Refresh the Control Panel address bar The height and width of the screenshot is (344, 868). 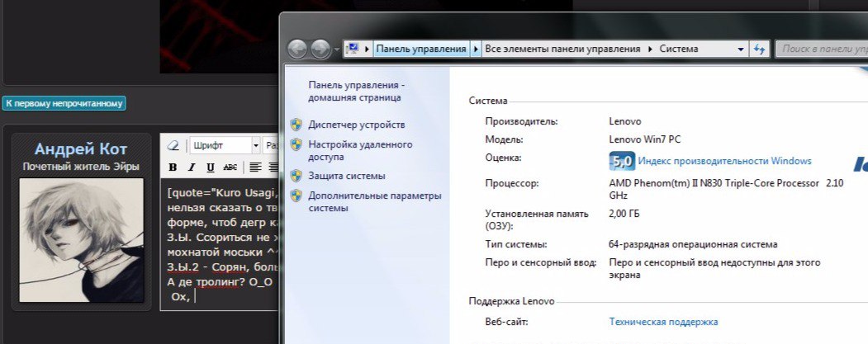(759, 49)
